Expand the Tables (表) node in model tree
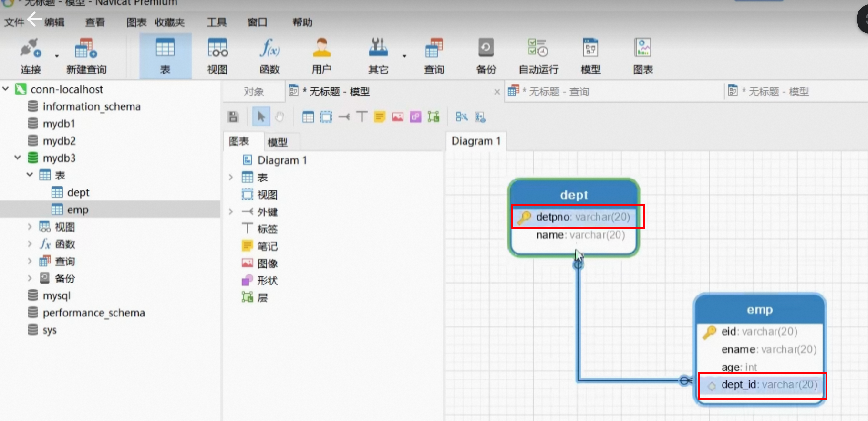The width and height of the screenshot is (868, 421). pyautogui.click(x=231, y=177)
